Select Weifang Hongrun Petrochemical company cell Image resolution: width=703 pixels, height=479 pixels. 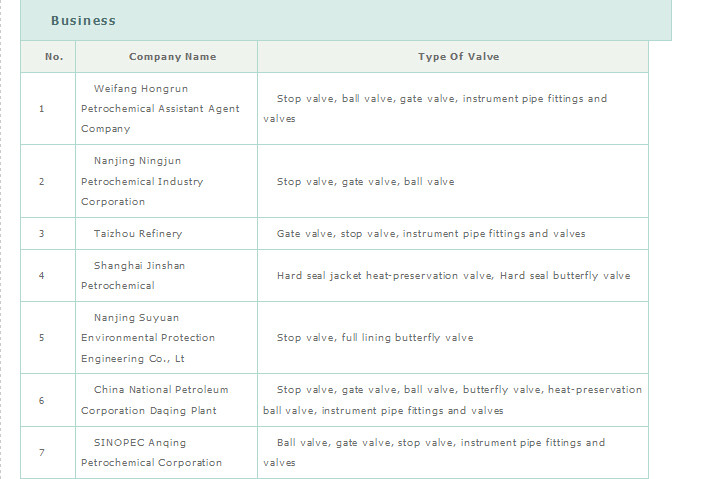(x=160, y=109)
